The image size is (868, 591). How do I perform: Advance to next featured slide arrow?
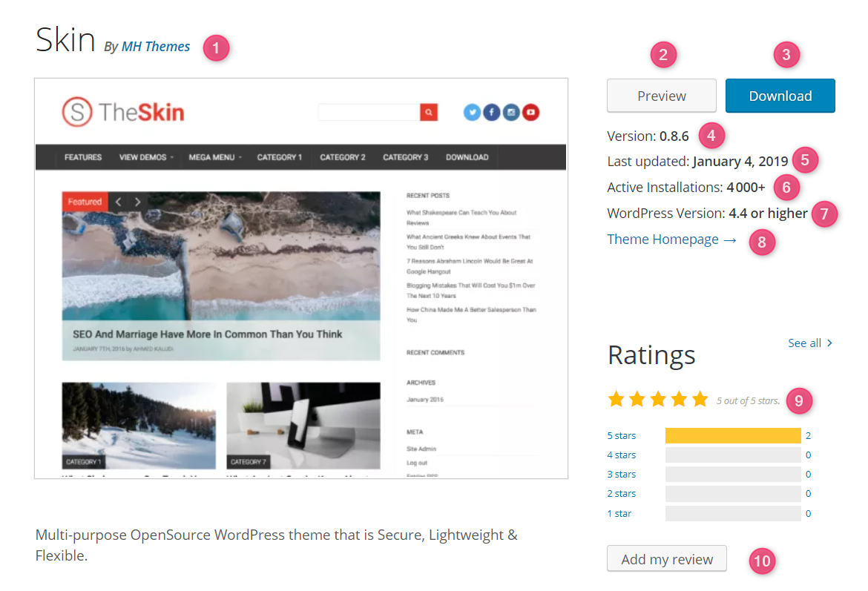click(x=137, y=202)
